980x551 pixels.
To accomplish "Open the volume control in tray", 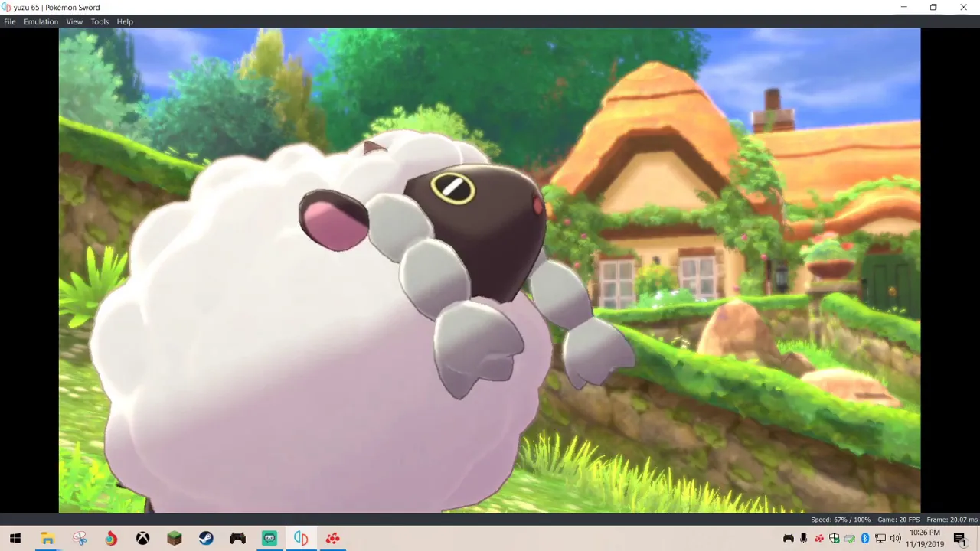I will tap(896, 538).
